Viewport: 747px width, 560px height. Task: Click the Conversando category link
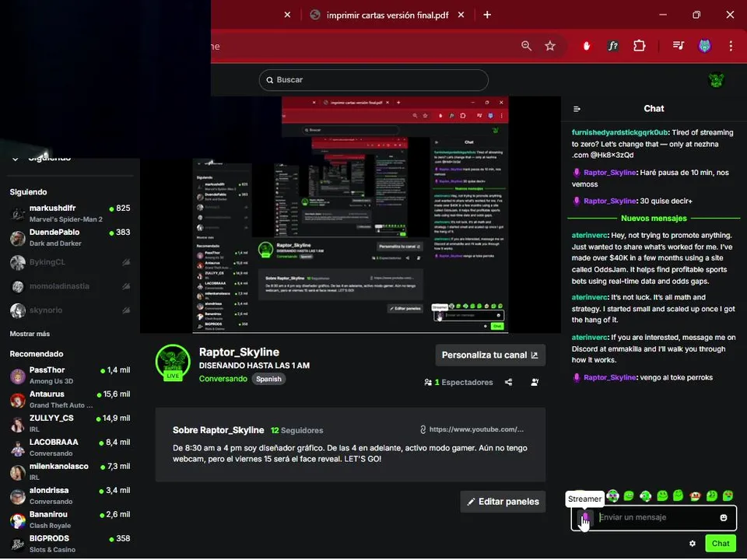point(223,379)
